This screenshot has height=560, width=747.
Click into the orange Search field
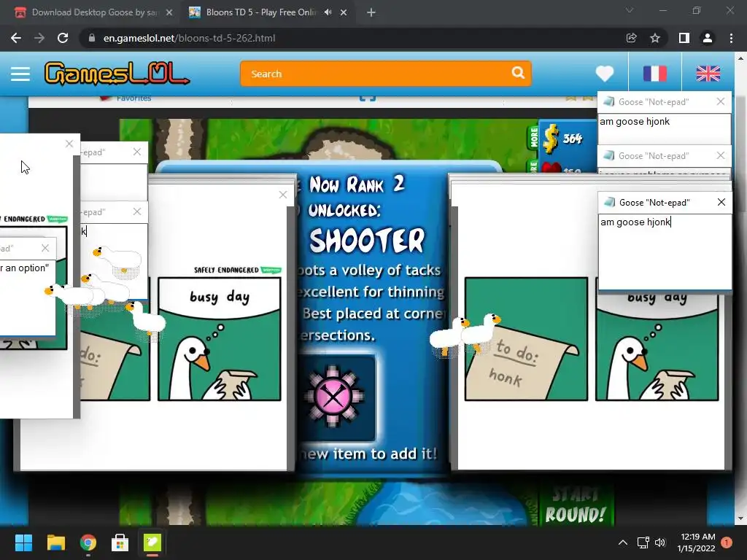pos(376,74)
